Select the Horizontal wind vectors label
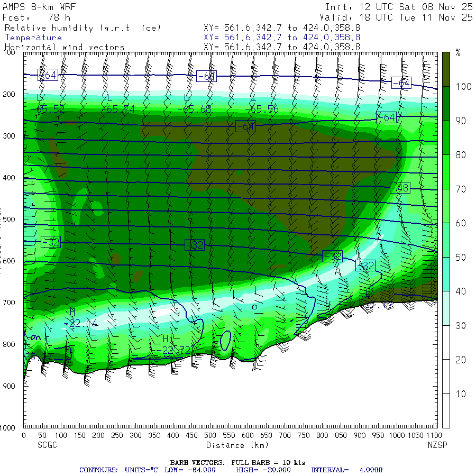The width and height of the screenshot is (476, 476). click(x=65, y=47)
